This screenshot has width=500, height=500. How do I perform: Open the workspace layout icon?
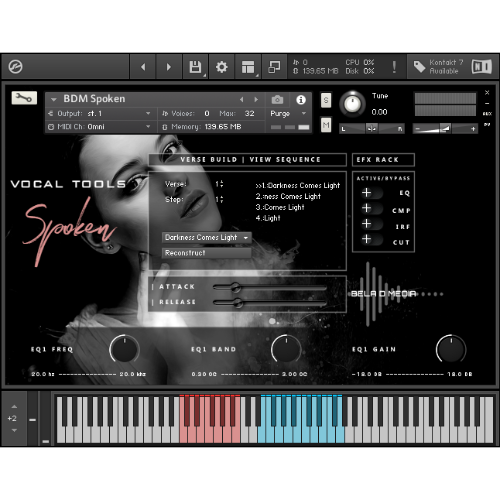click(x=248, y=67)
